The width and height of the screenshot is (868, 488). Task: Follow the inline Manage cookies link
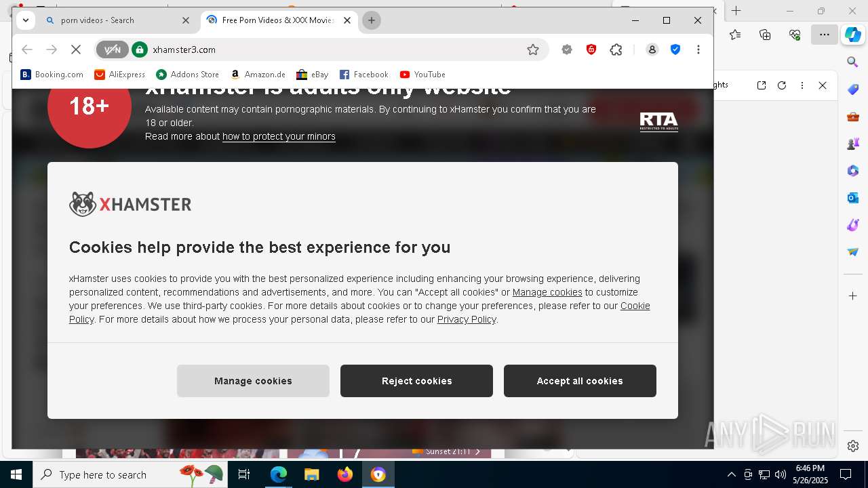[547, 292]
